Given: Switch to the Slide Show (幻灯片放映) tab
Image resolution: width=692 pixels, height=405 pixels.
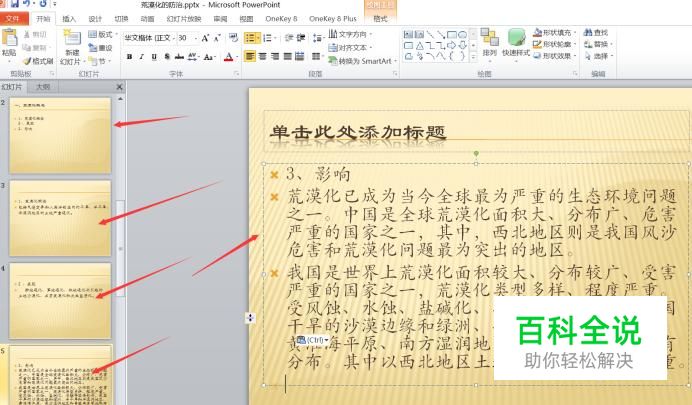Looking at the screenshot, I should pyautogui.click(x=184, y=19).
